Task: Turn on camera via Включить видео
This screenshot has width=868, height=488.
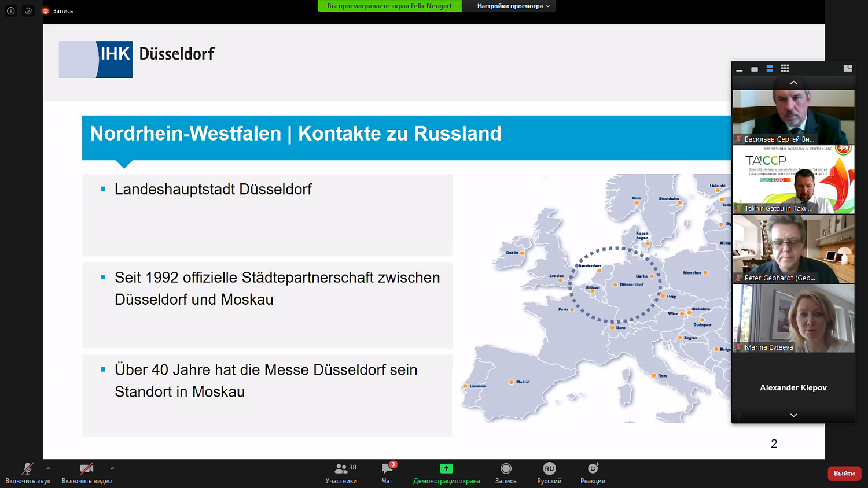Action: pyautogui.click(x=87, y=473)
